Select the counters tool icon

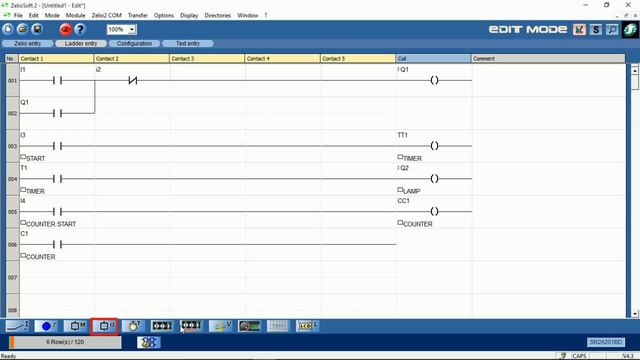(162, 326)
